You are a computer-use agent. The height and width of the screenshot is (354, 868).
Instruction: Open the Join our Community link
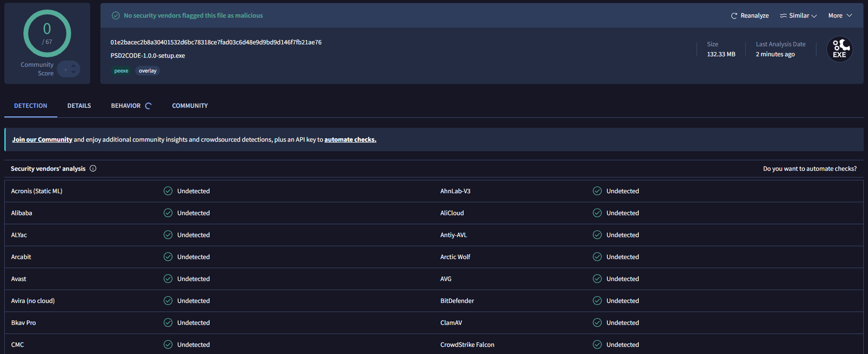coord(42,140)
